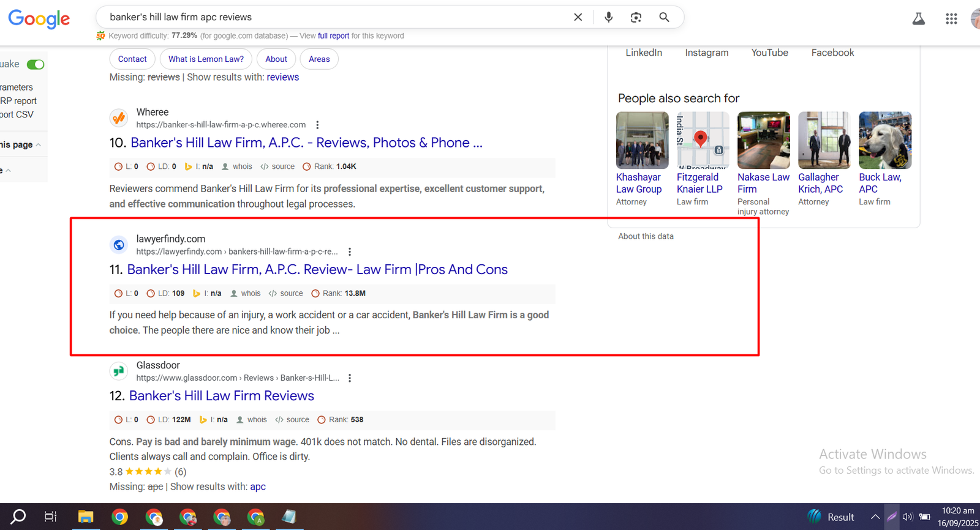Click the magnifying glass search button

pyautogui.click(x=664, y=17)
